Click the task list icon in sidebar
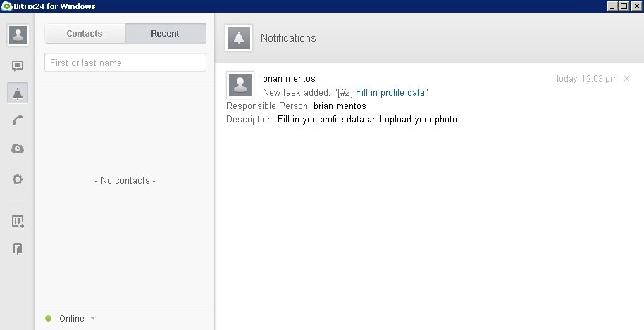644x330 pixels. [18, 222]
